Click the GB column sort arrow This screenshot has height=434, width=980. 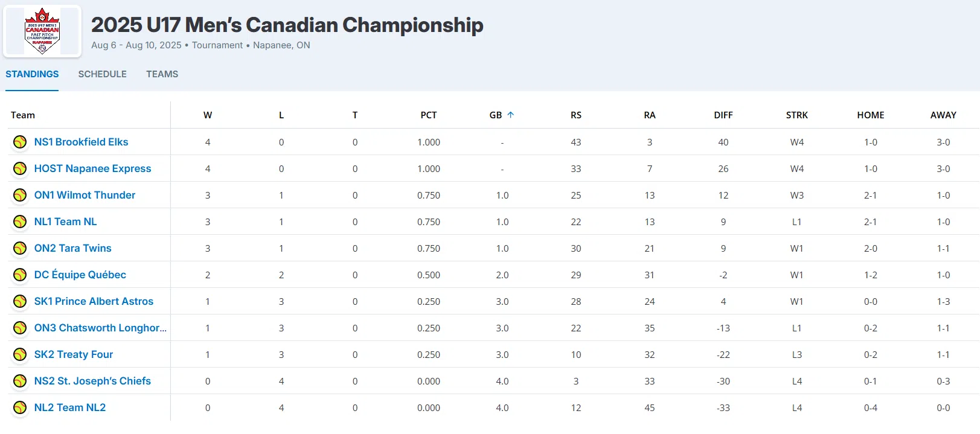(x=511, y=115)
